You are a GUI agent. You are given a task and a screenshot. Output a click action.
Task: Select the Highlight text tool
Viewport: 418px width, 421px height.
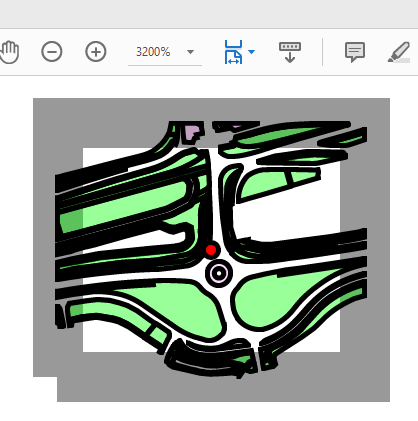point(399,52)
